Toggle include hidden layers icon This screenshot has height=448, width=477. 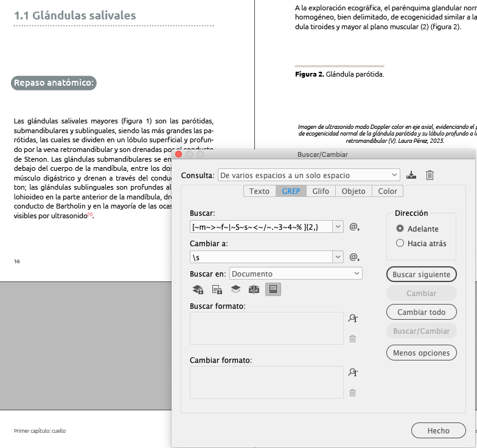[x=235, y=290]
